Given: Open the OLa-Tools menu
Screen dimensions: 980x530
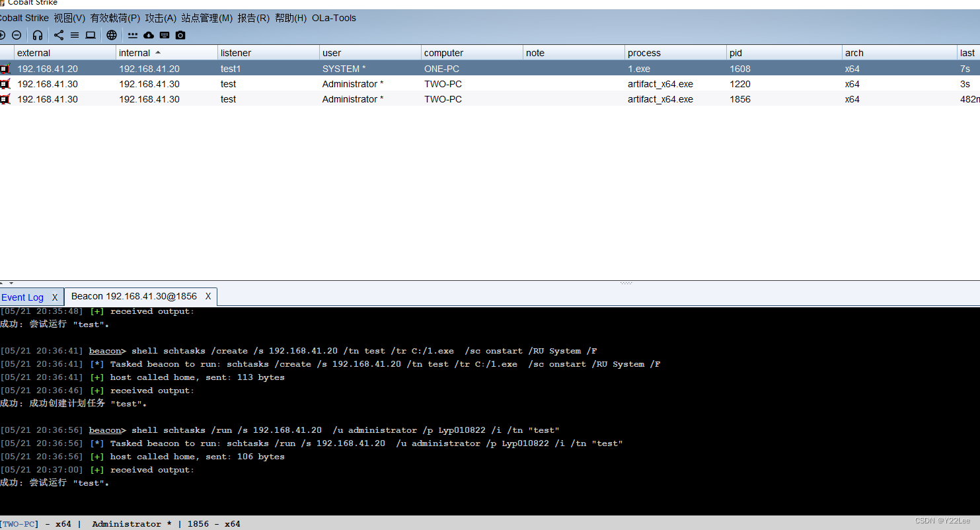Looking at the screenshot, I should pos(334,18).
